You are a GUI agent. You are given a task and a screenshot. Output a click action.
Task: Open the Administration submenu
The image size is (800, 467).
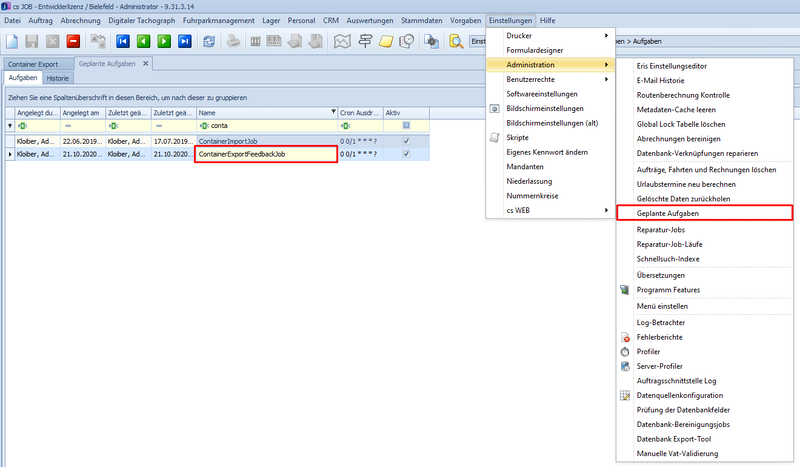tap(551, 65)
